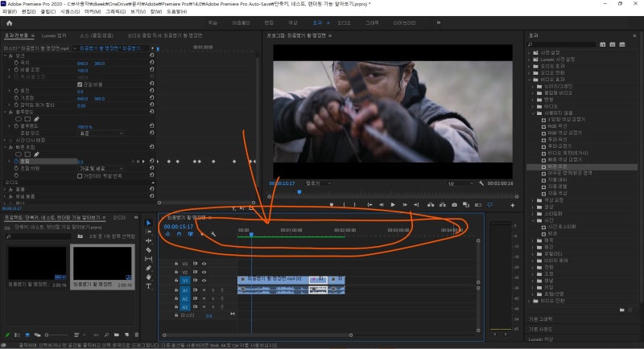Solo audio track A2
This screenshot has width=644, height=349.
click(213, 298)
